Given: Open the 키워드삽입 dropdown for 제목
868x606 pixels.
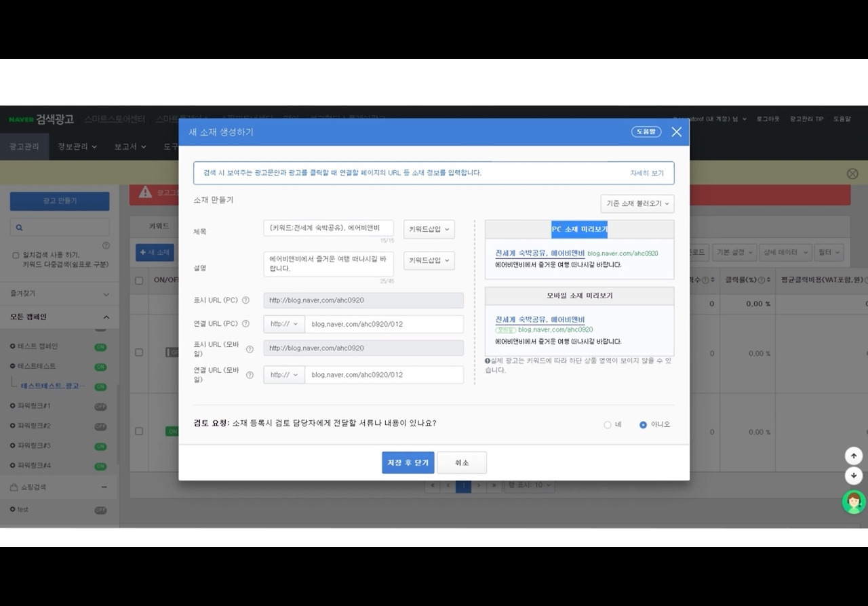Looking at the screenshot, I should [x=429, y=229].
